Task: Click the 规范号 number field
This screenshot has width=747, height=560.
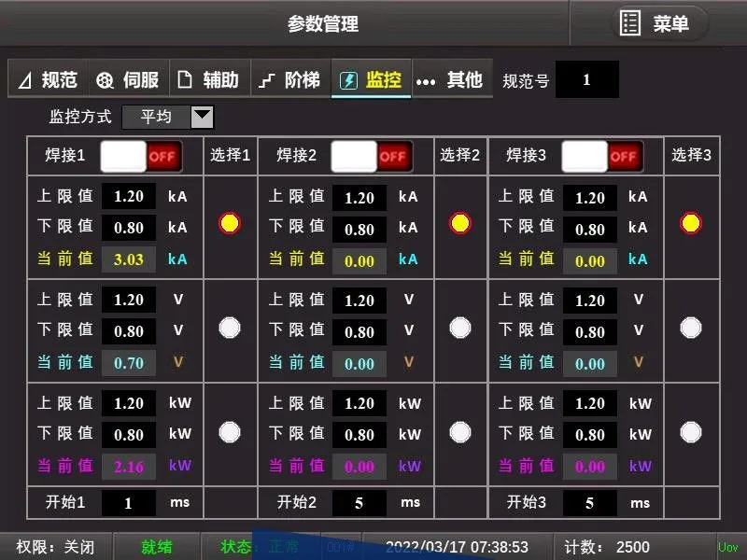Action: [586, 80]
